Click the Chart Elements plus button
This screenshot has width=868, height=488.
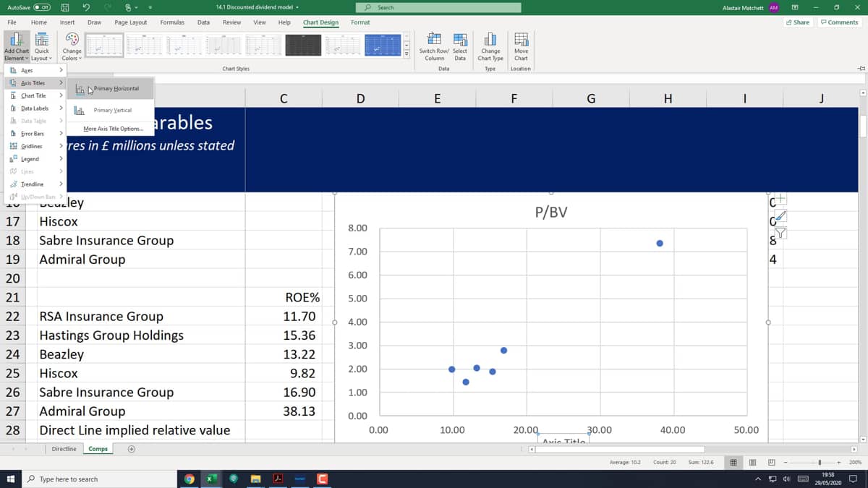[781, 200]
